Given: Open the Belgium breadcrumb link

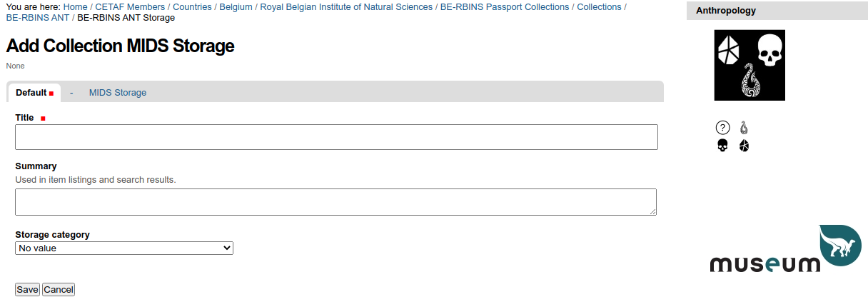Looking at the screenshot, I should 236,6.
